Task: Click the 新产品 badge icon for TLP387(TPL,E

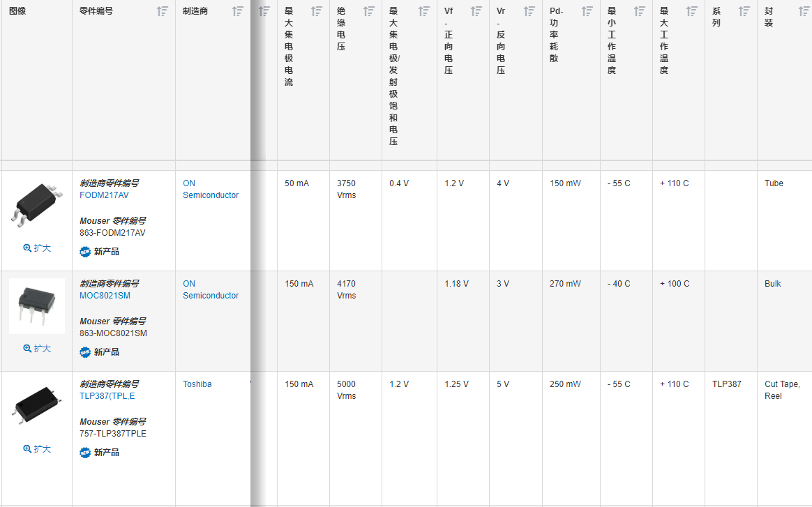Action: point(85,453)
